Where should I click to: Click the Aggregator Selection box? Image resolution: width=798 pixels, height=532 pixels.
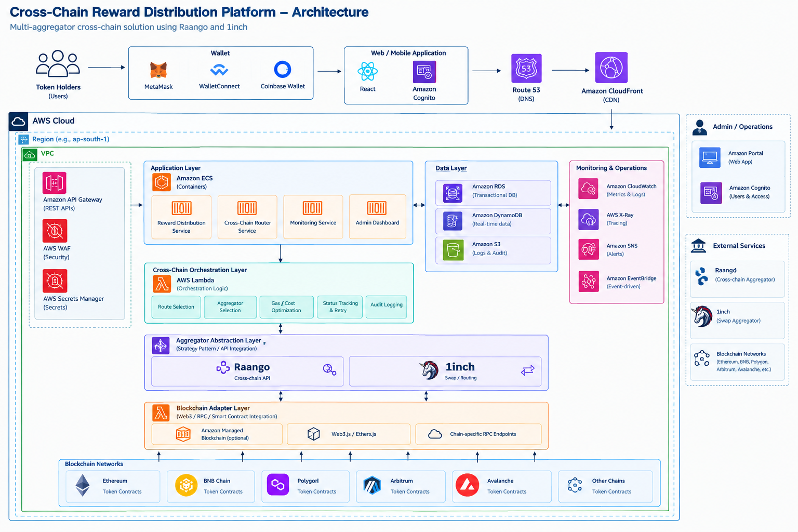click(230, 307)
